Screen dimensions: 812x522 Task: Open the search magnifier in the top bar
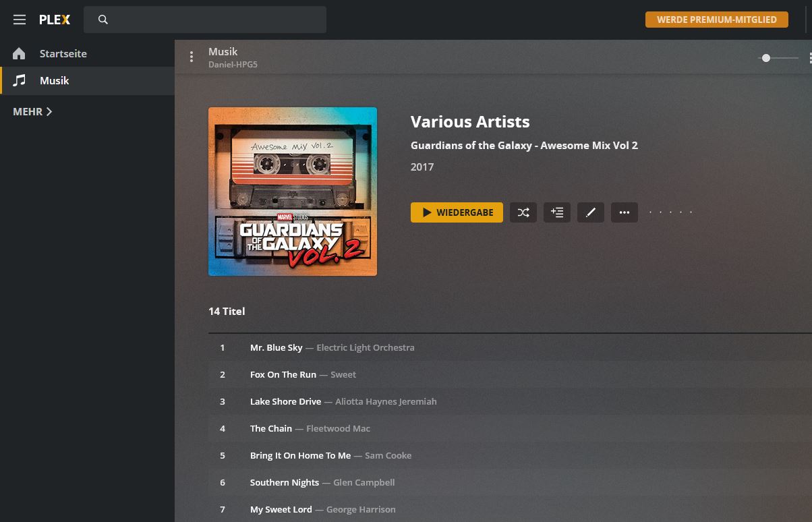coord(103,20)
